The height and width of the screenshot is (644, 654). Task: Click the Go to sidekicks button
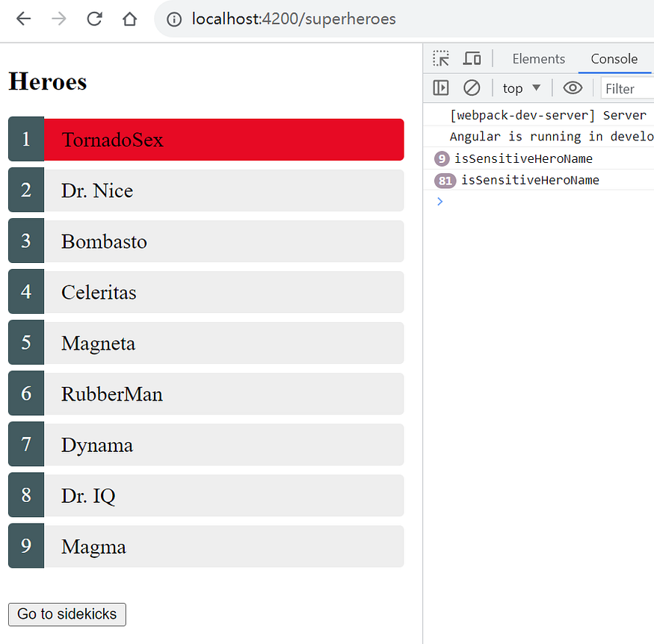coord(67,614)
